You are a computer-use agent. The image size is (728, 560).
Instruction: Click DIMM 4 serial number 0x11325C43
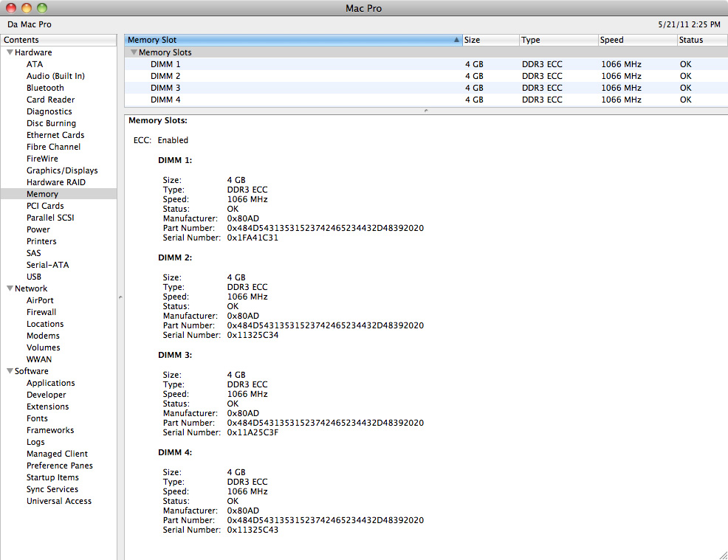[x=253, y=530]
